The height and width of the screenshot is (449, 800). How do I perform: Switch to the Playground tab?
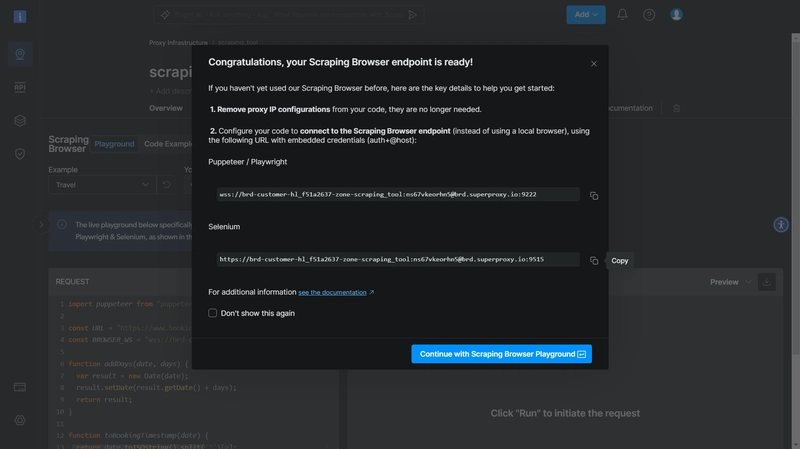114,144
